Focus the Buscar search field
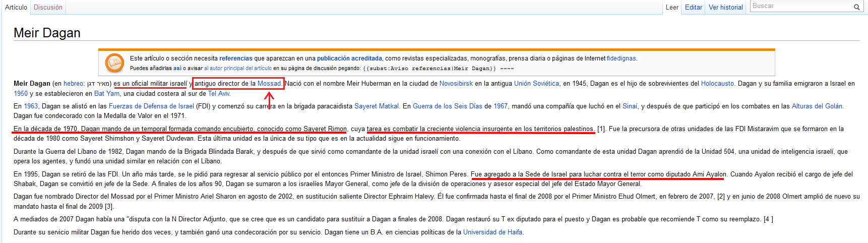868x243 pixels. pyautogui.click(x=800, y=7)
